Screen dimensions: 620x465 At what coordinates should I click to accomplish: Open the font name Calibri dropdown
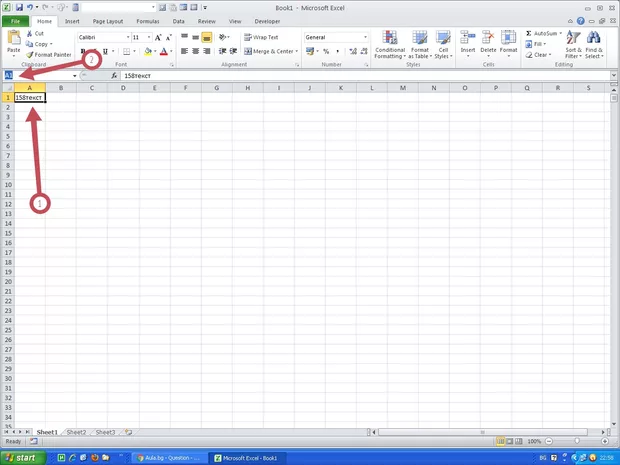click(128, 37)
